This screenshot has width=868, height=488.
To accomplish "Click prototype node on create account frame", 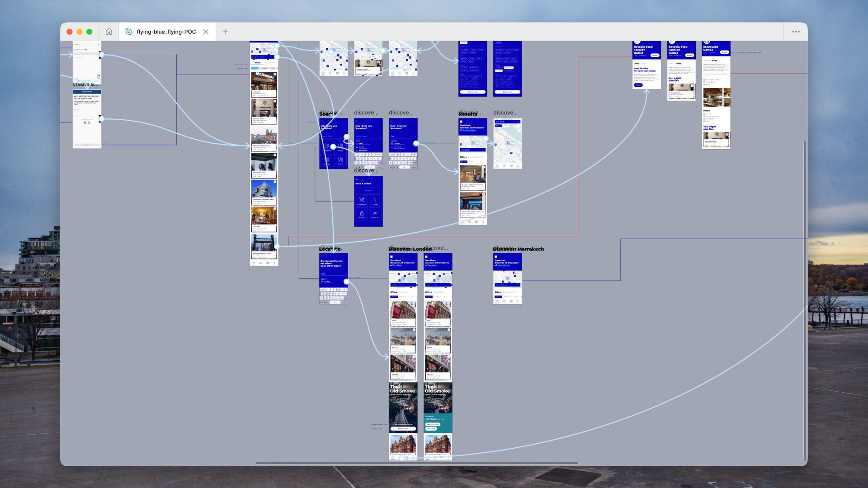I will [x=102, y=119].
